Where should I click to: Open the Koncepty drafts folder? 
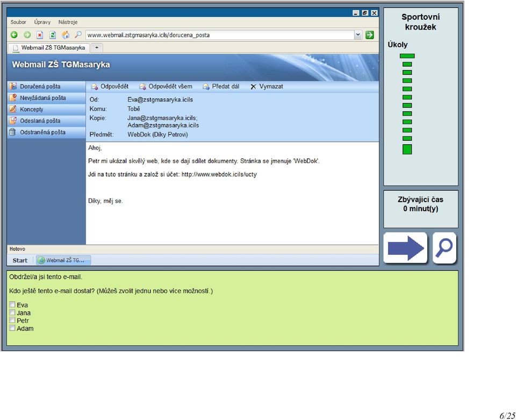[x=46, y=109]
